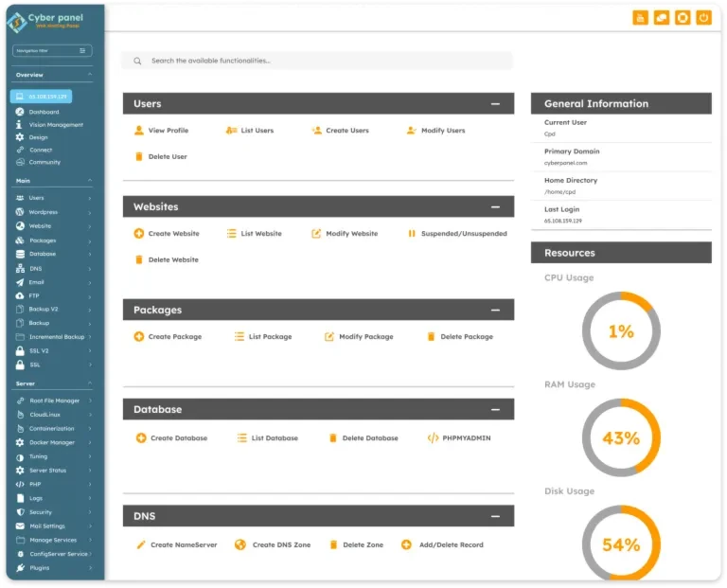Screen dimensions: 727x588
Task: Click the RAM Usage 43% gauge
Action: click(621, 437)
